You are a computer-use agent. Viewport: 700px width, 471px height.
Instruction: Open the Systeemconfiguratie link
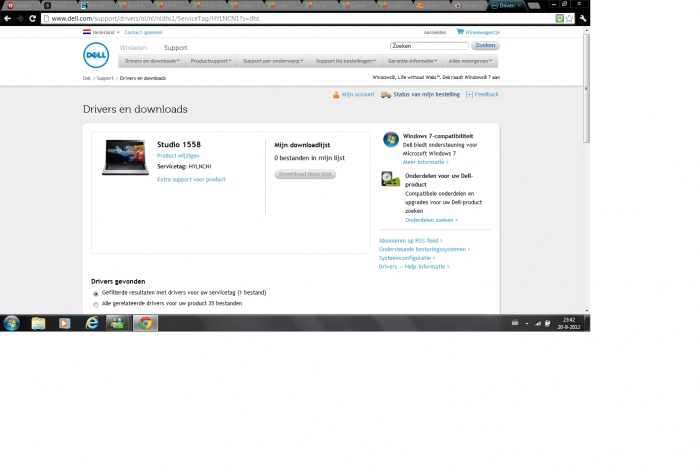(407, 258)
